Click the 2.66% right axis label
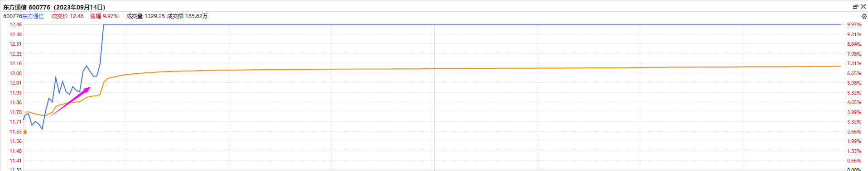Viewport: 868px width, 171px height. [x=854, y=132]
